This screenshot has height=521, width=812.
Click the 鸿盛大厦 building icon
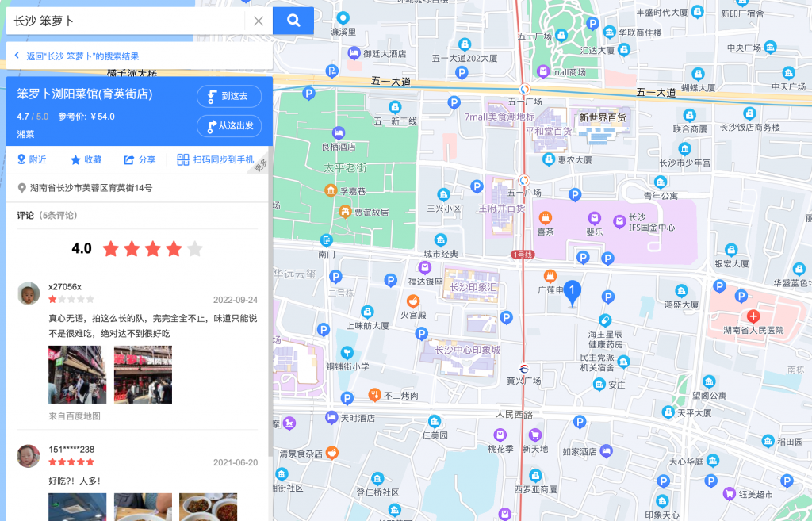point(681,291)
